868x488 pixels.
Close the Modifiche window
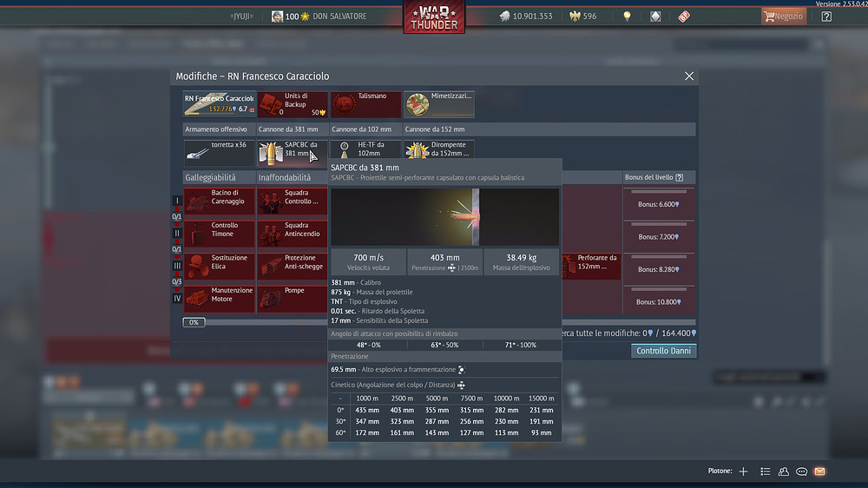[689, 76]
